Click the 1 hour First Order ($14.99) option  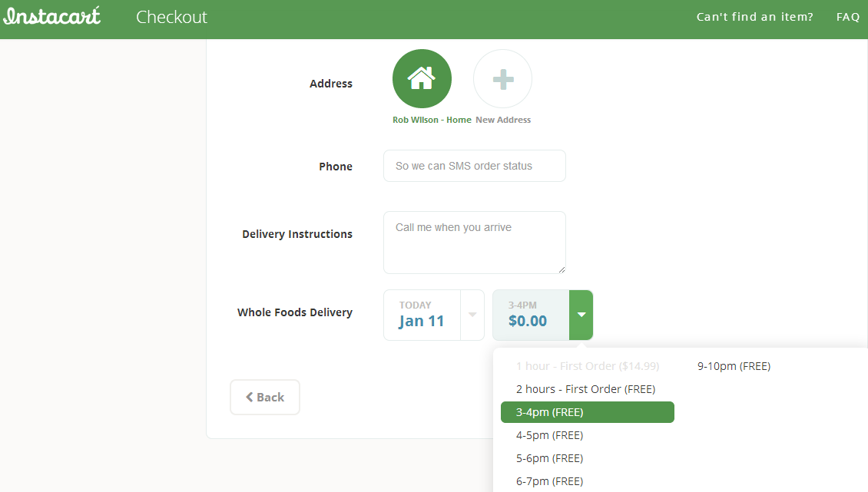click(x=587, y=366)
